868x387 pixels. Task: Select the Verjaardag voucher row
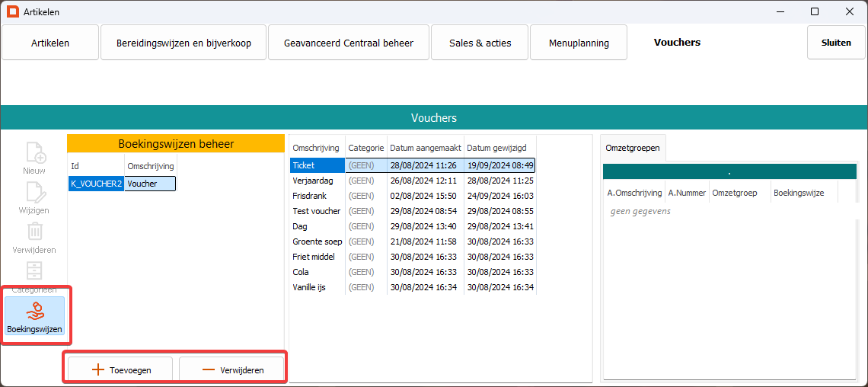click(309, 181)
